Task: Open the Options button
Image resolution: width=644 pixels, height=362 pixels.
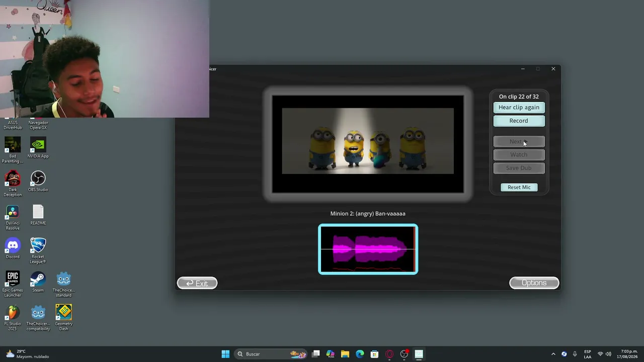Action: 534,283
